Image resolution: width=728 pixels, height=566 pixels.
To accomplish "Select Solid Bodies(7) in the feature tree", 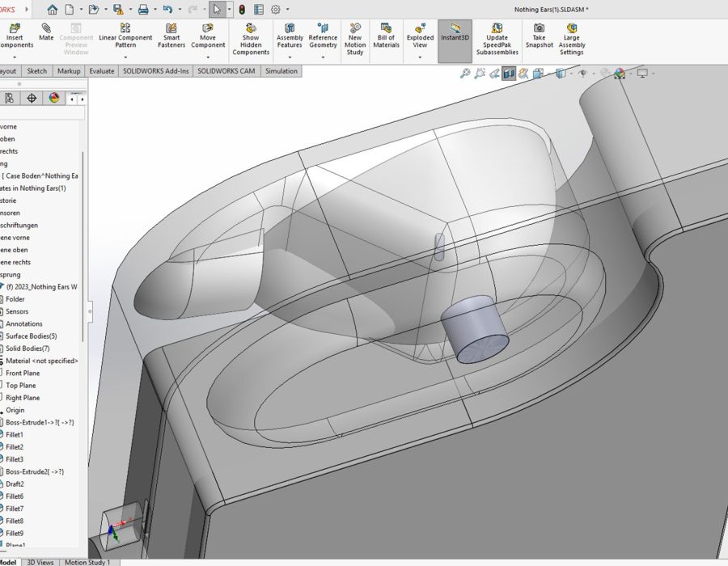I will click(x=28, y=348).
